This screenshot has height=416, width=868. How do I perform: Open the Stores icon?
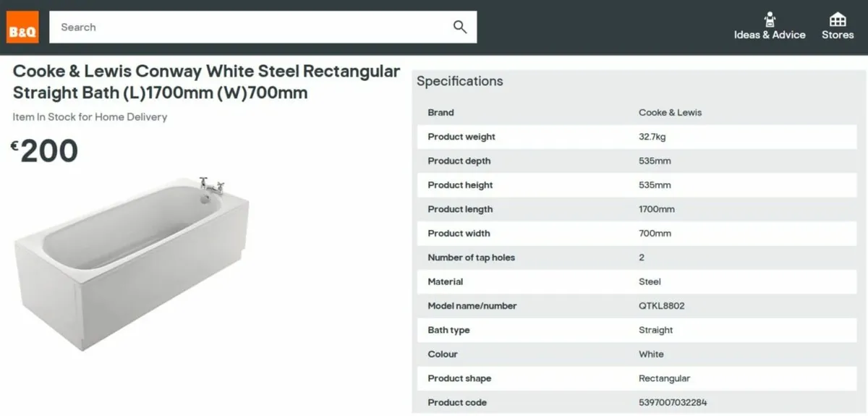tap(838, 19)
